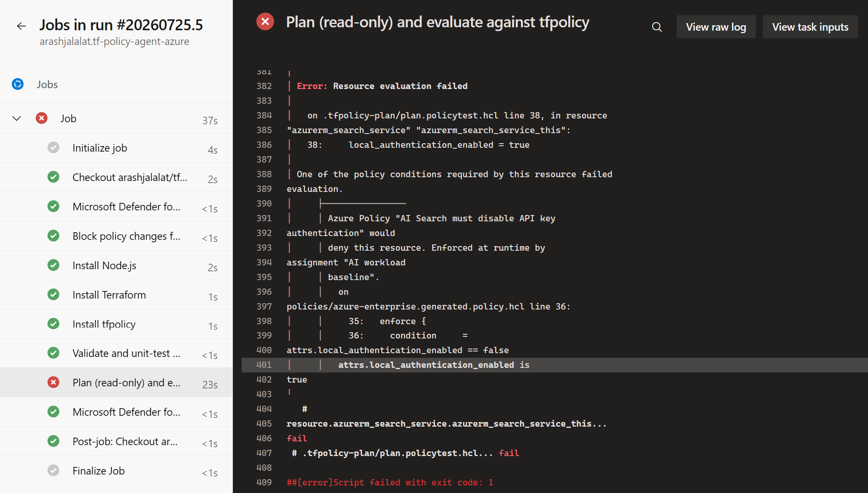The image size is (868, 493).
Task: Click the green check for Install Terraform
Action: [x=53, y=295]
